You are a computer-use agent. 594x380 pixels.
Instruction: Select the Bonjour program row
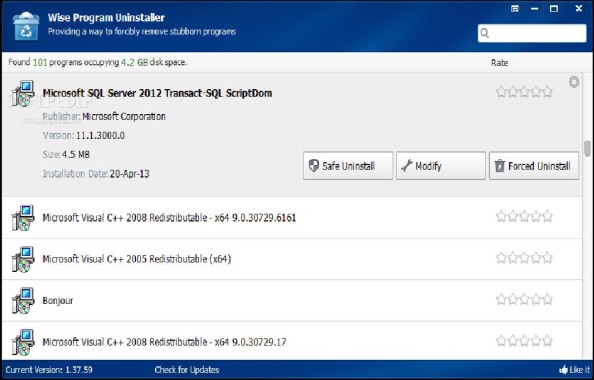coord(292,300)
